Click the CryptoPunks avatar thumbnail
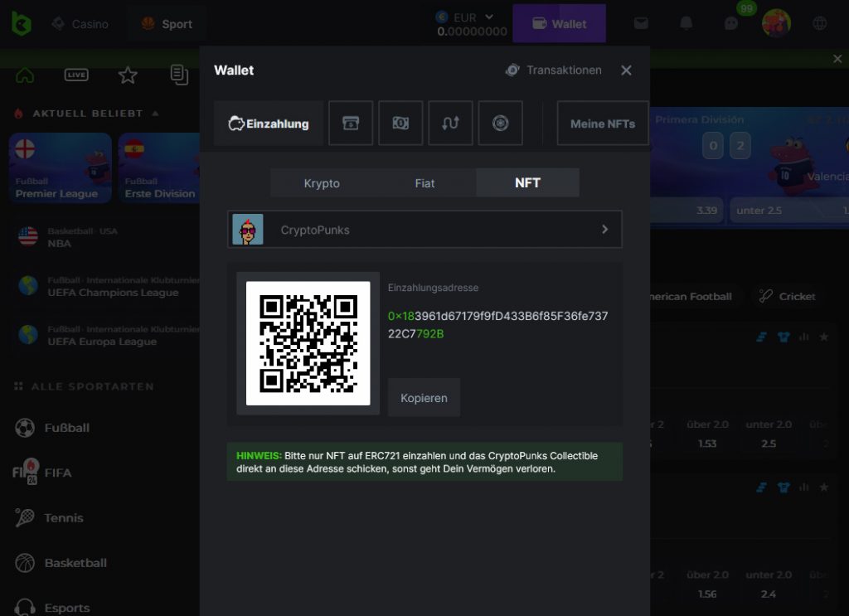 248,230
